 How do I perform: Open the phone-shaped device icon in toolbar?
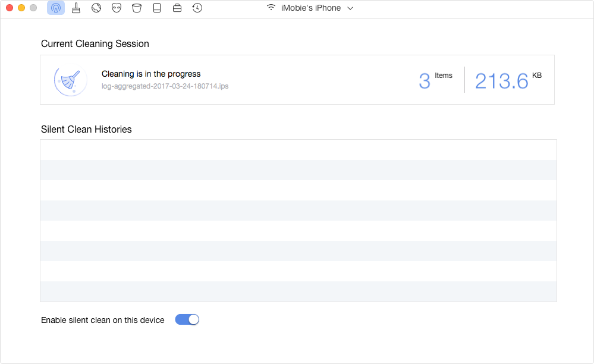(157, 8)
